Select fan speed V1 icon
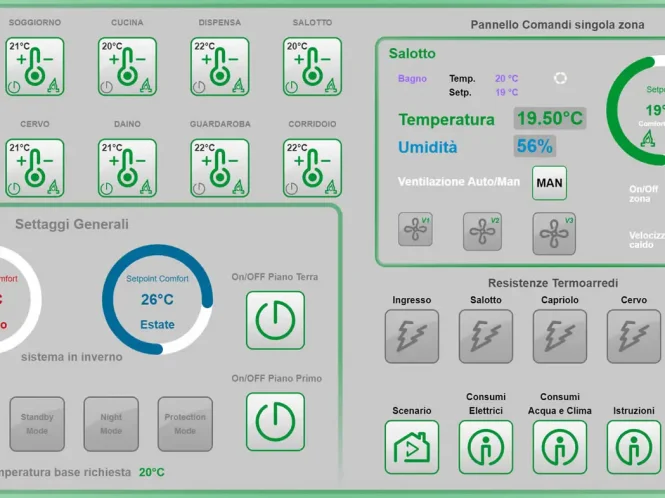 click(415, 231)
